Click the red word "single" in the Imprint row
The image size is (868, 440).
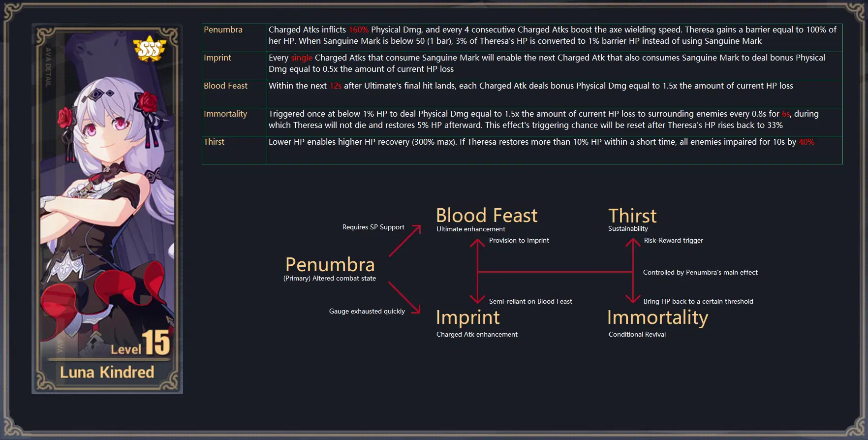[302, 58]
